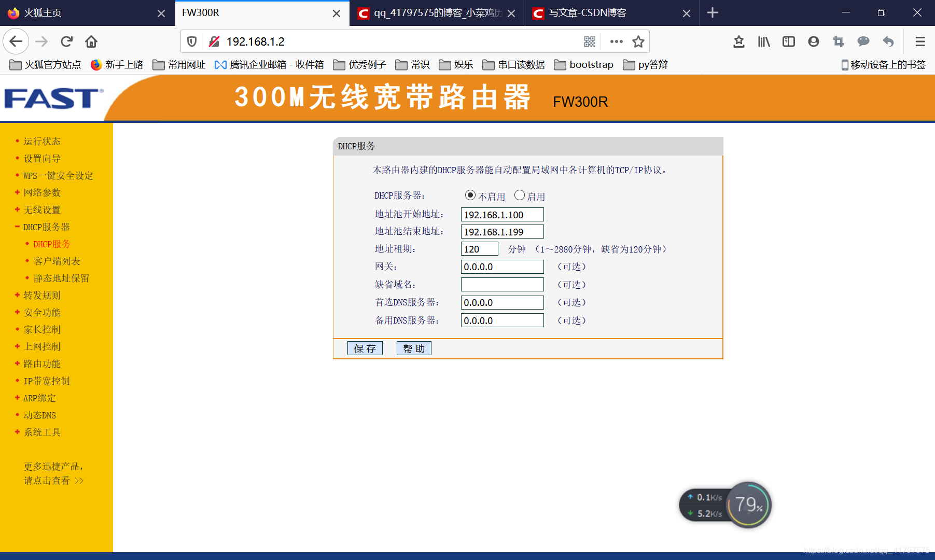Viewport: 935px width, 560px height.
Task: Open the hamburger application menu
Action: (920, 41)
